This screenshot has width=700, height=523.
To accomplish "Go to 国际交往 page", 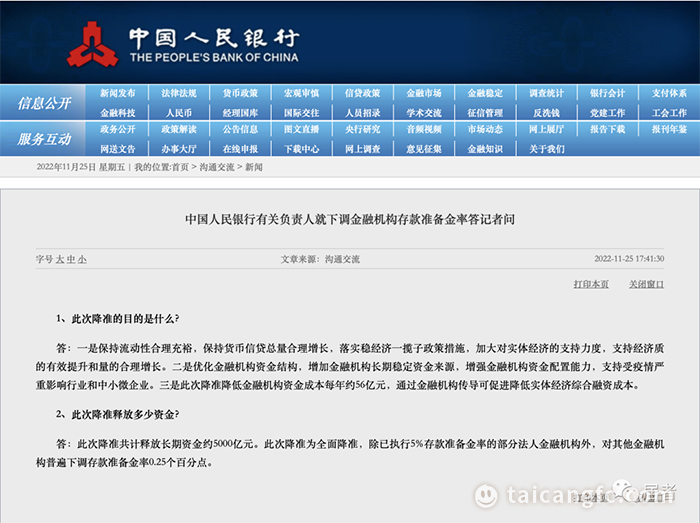I will [x=301, y=113].
